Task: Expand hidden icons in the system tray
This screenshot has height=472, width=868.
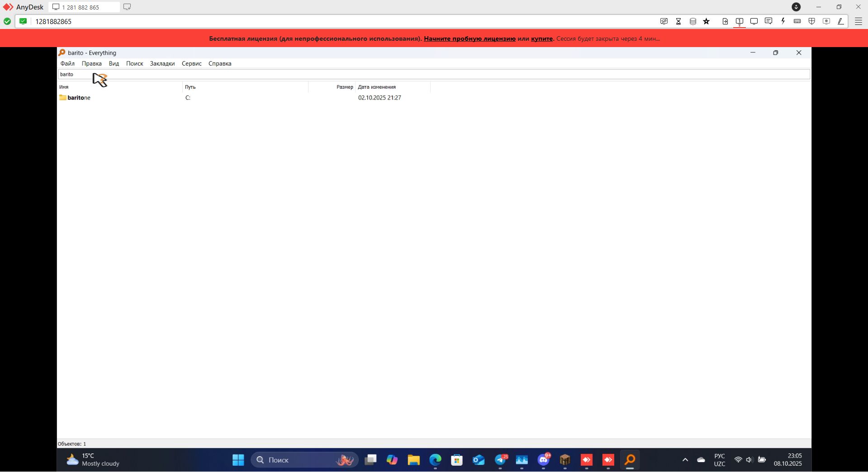Action: [684, 460]
